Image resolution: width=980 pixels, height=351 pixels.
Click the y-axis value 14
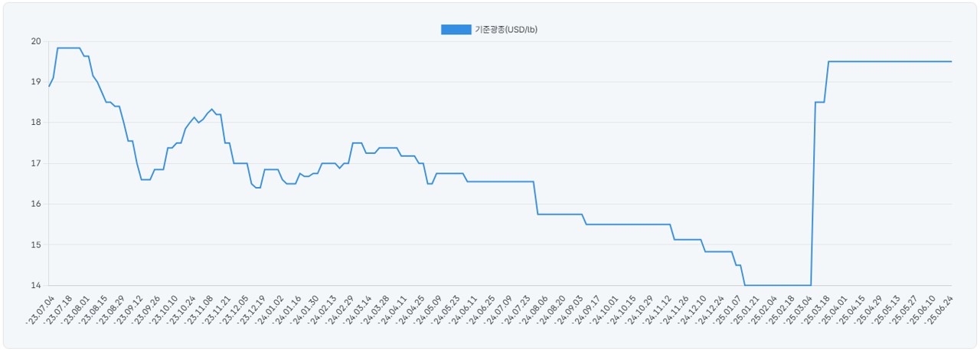34,286
